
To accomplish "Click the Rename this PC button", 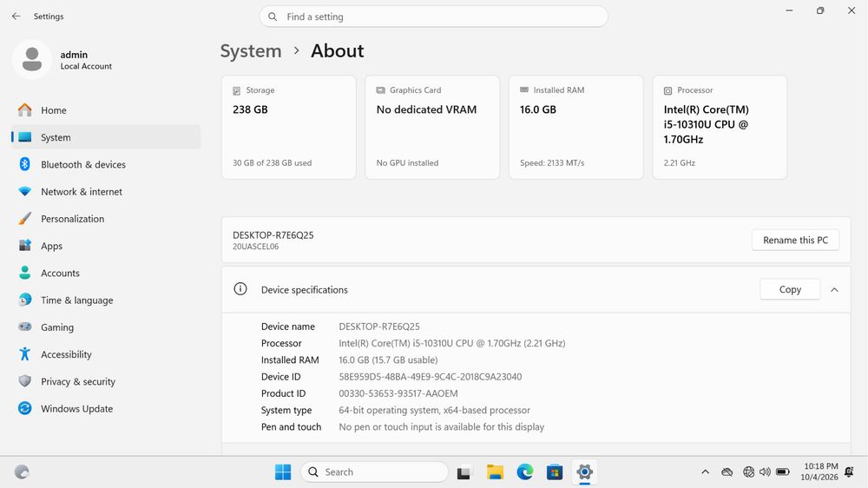I will coord(795,240).
